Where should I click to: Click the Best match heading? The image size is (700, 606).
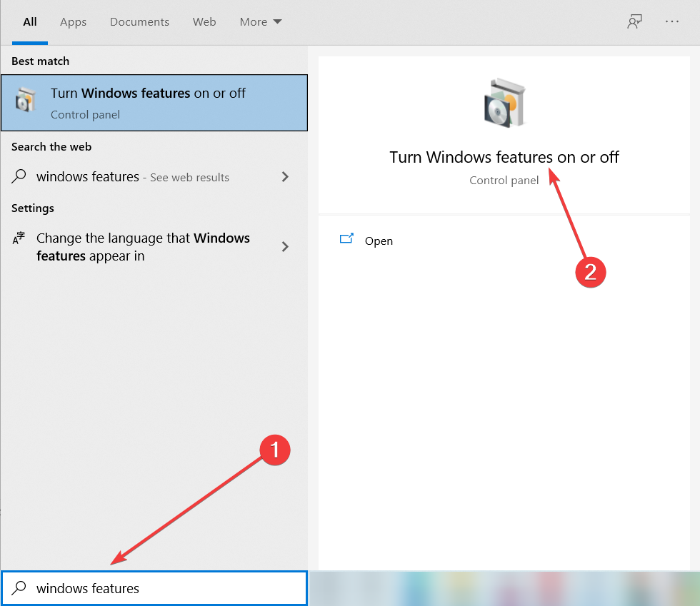(40, 61)
